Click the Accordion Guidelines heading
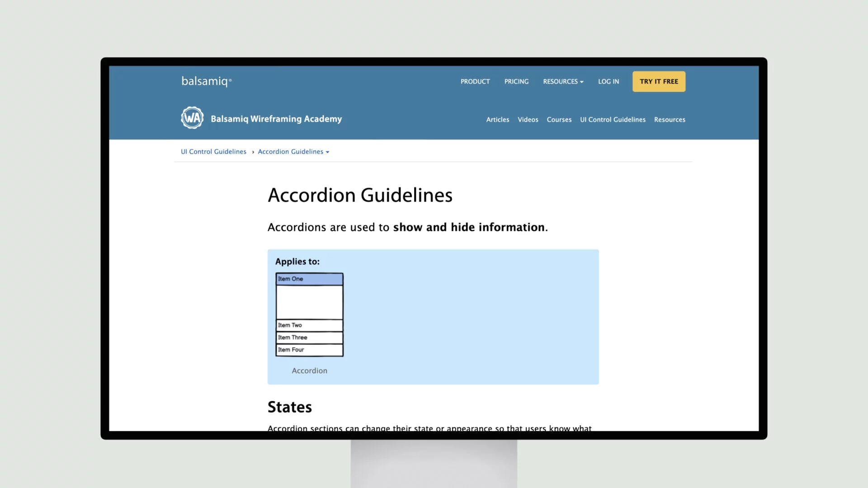868x488 pixels. pyautogui.click(x=360, y=195)
